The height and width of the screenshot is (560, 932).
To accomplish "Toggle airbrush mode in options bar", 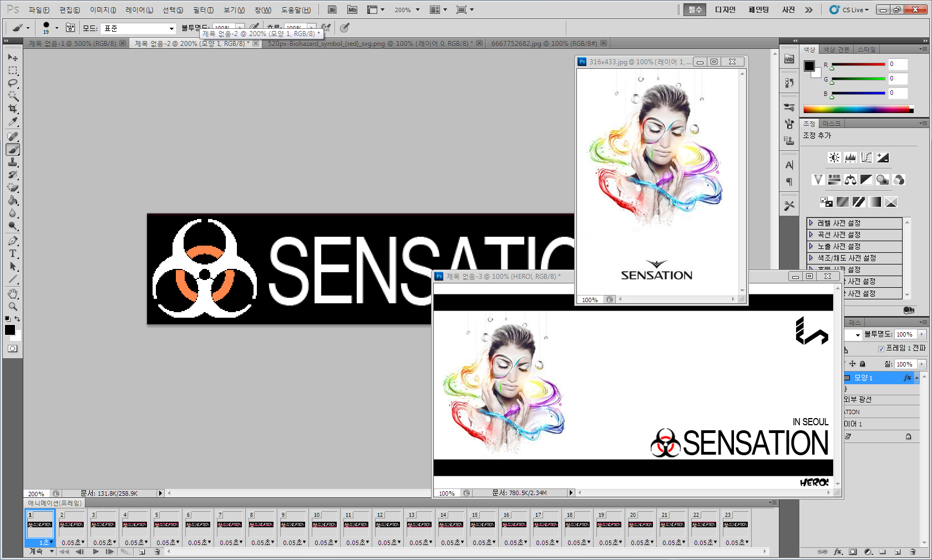I will [x=326, y=28].
